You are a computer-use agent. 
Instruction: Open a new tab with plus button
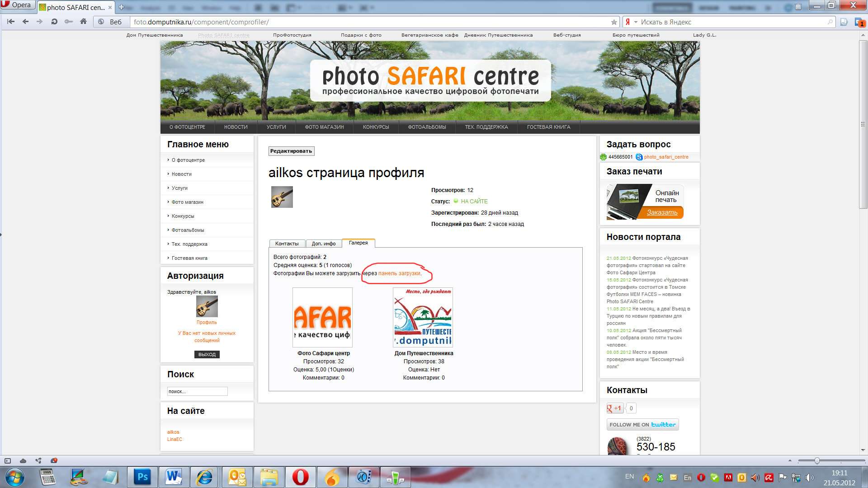[121, 7]
